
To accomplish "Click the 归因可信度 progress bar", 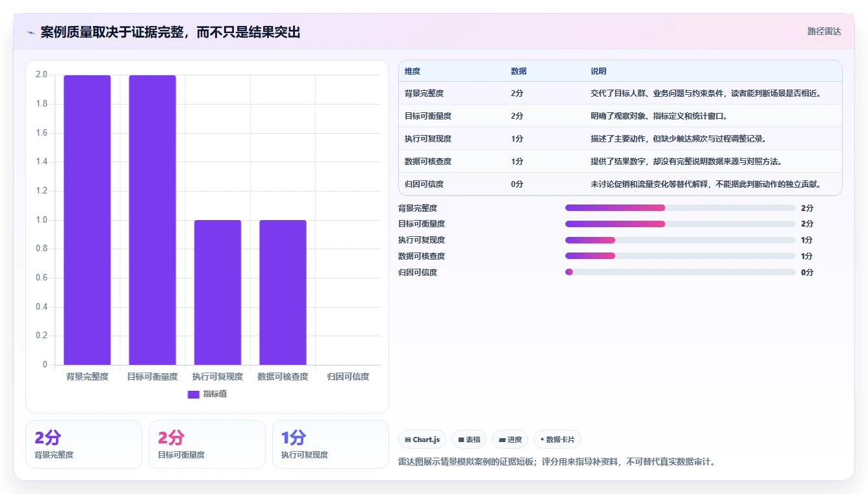I will click(x=680, y=273).
